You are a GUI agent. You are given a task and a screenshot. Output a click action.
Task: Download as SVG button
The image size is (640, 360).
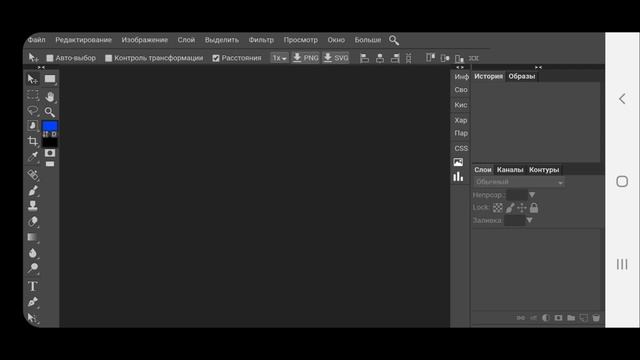point(336,58)
